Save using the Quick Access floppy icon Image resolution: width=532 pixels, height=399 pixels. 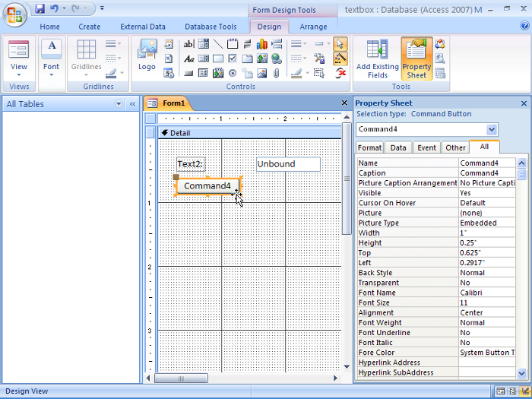coord(40,8)
